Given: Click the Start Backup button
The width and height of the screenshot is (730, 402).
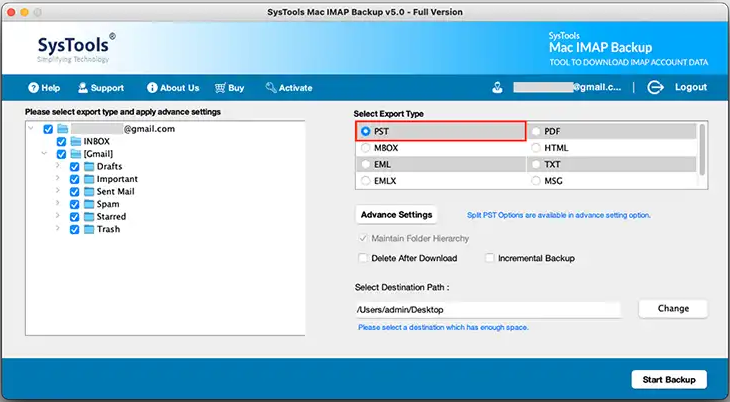Looking at the screenshot, I should pos(669,380).
